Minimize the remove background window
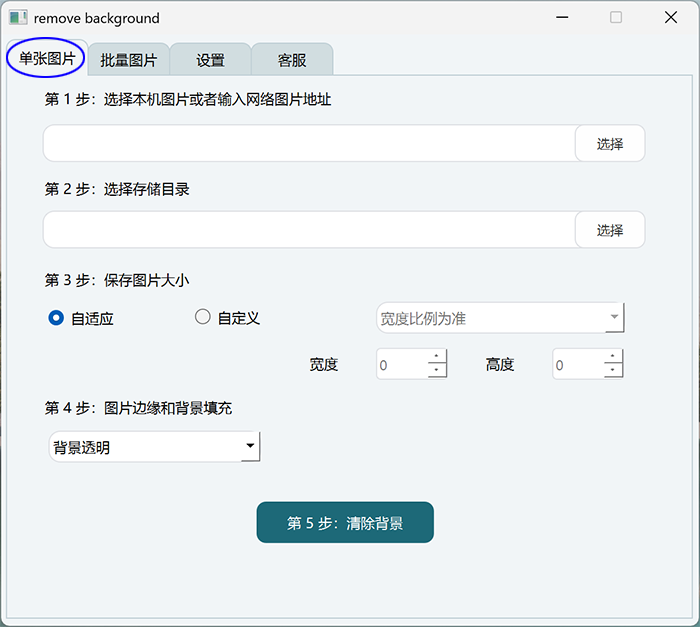Image resolution: width=700 pixels, height=627 pixels. (562, 17)
